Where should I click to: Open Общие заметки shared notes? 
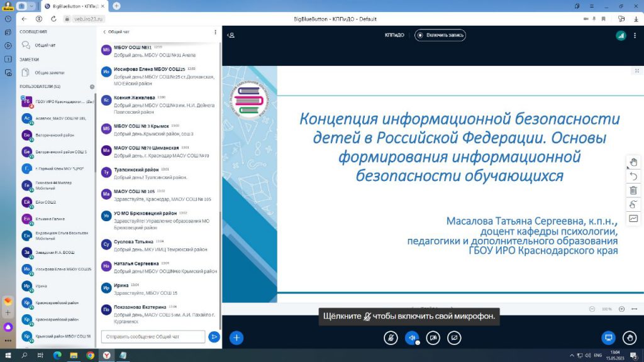pos(49,72)
